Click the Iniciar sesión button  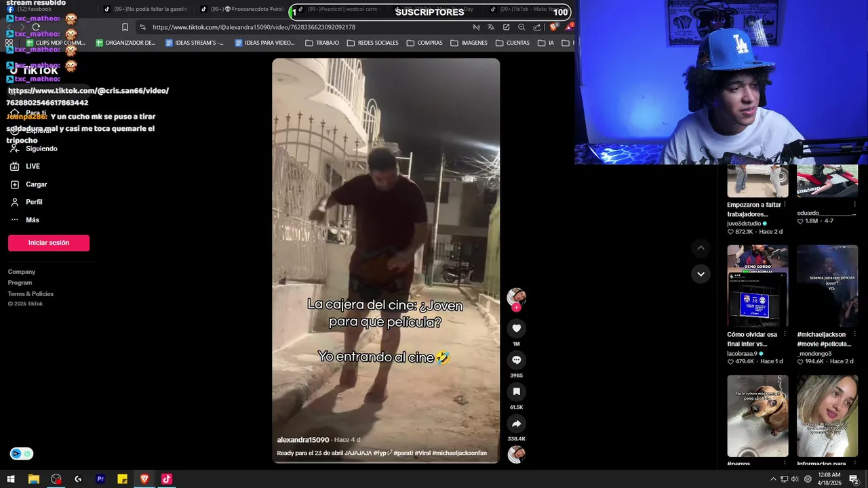[49, 243]
